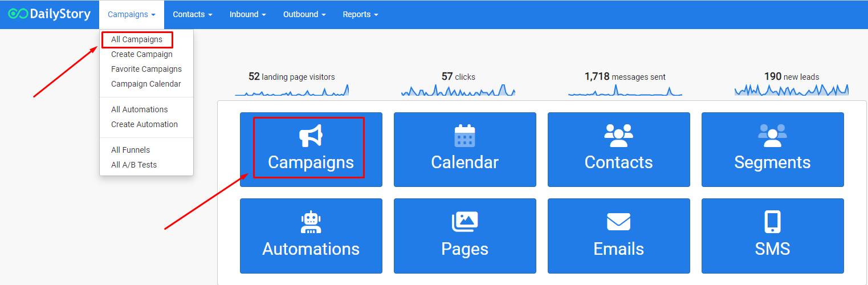Screen dimensions: 868x285
Task: Click the '1,718 messages sent' stat
Action: (625, 76)
